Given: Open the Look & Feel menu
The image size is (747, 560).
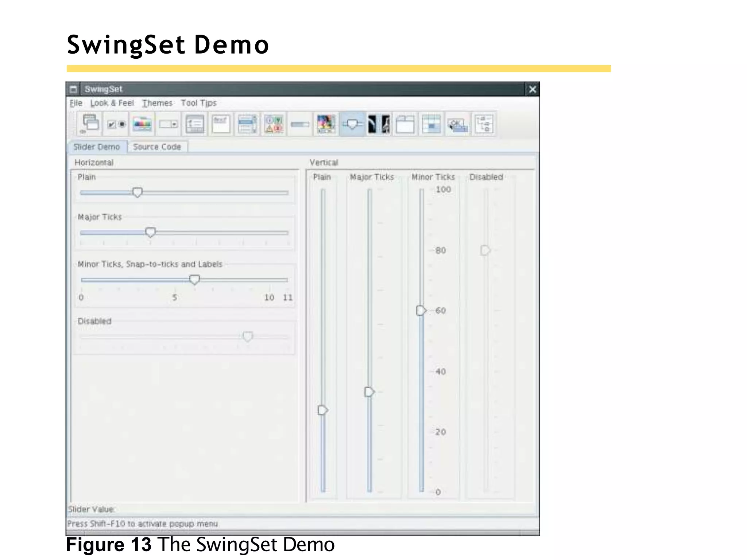Looking at the screenshot, I should (112, 103).
